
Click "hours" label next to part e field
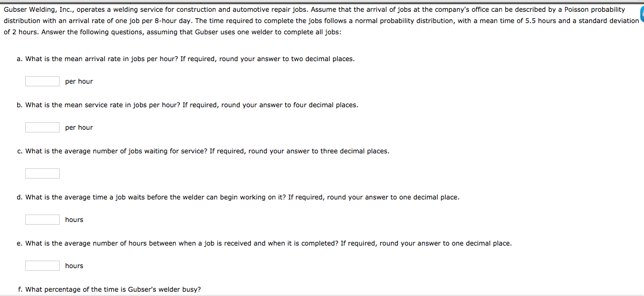[74, 266]
